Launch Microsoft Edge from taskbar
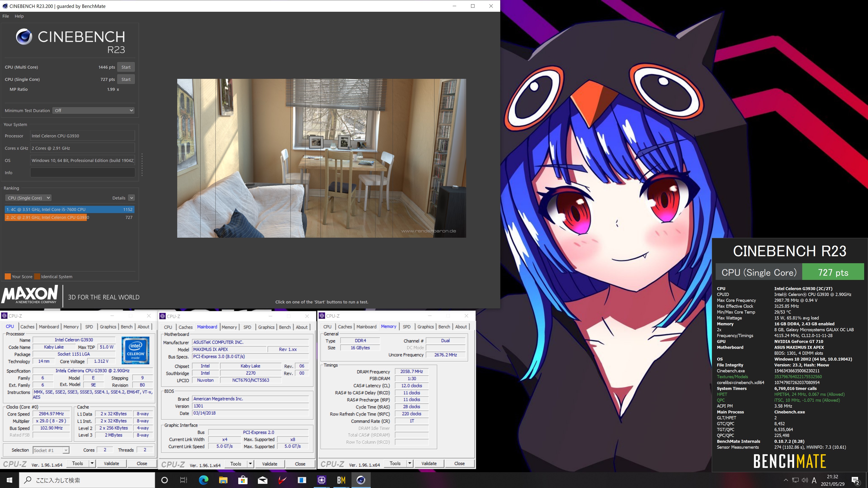The image size is (868, 488). click(203, 480)
